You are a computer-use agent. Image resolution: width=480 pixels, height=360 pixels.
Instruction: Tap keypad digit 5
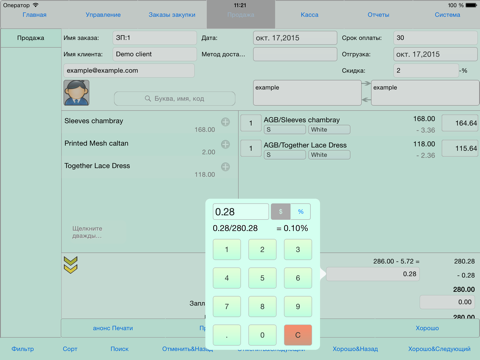262,278
